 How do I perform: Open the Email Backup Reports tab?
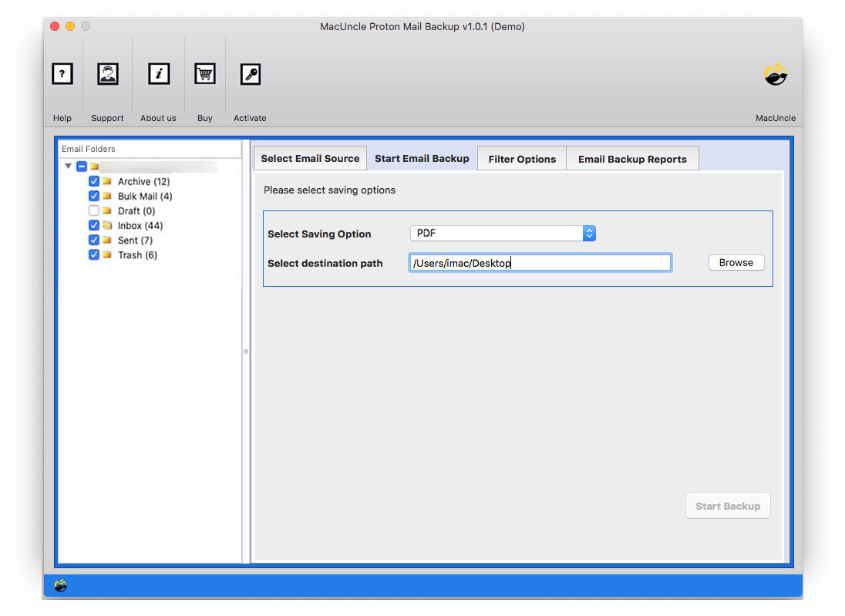coord(632,158)
